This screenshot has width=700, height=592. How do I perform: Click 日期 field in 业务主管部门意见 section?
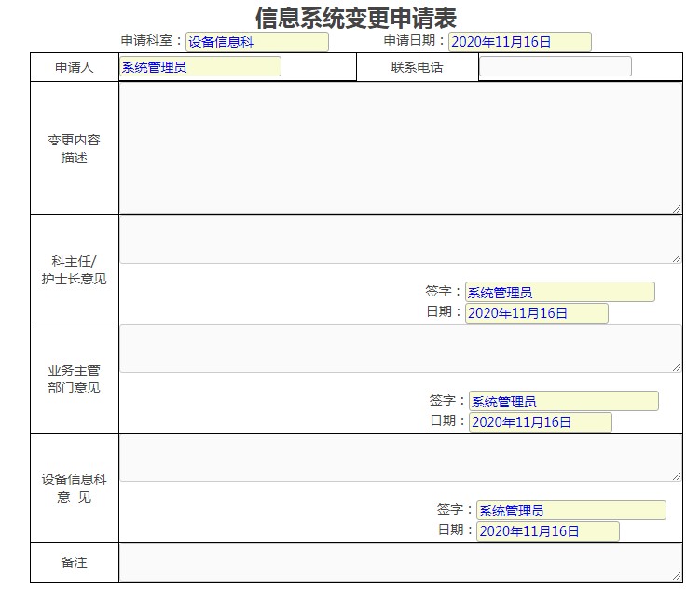coord(540,422)
